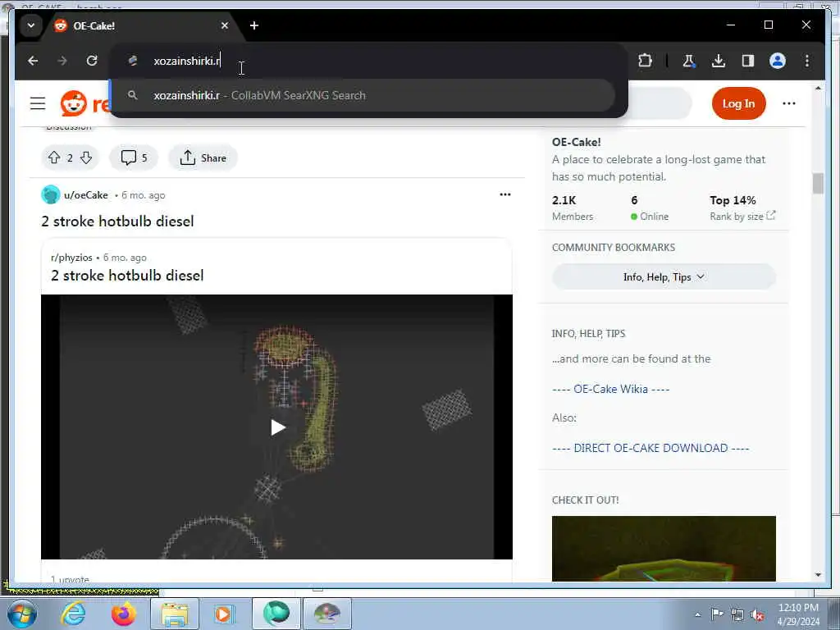
Task: Click the page vertical scrollbar thumb
Action: pos(818,183)
